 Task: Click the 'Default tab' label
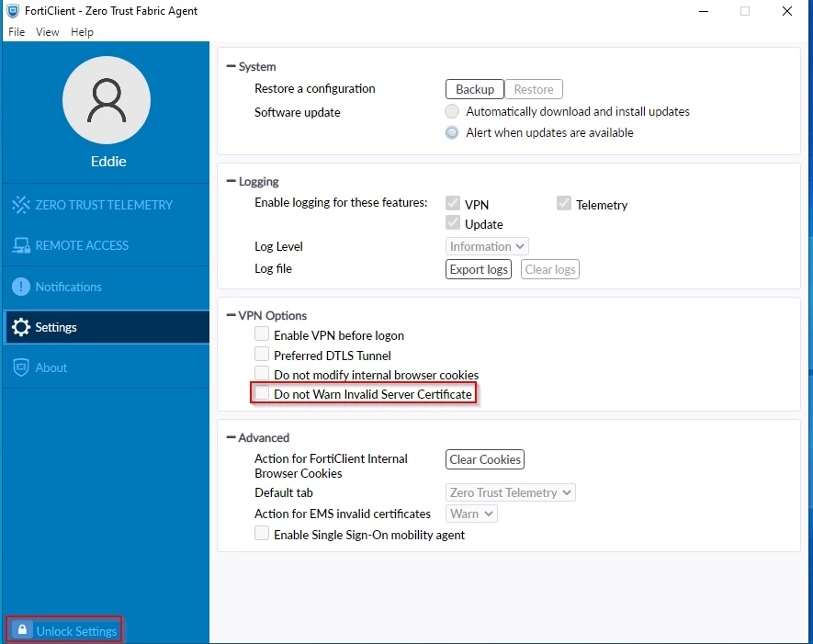point(284,492)
